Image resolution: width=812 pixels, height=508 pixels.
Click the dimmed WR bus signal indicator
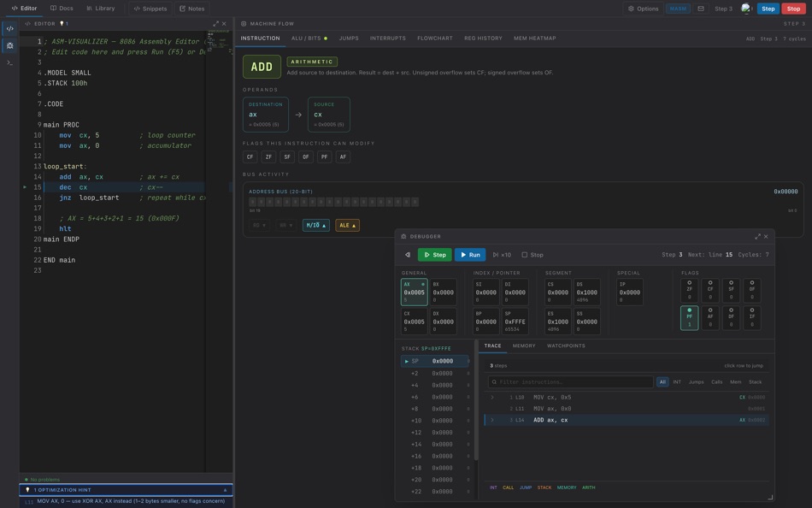[285, 226]
